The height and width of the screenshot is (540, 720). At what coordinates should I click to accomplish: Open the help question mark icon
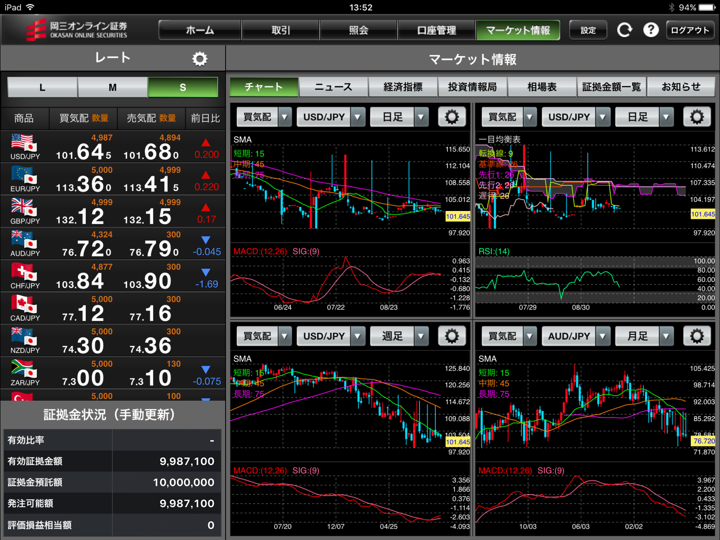click(650, 30)
